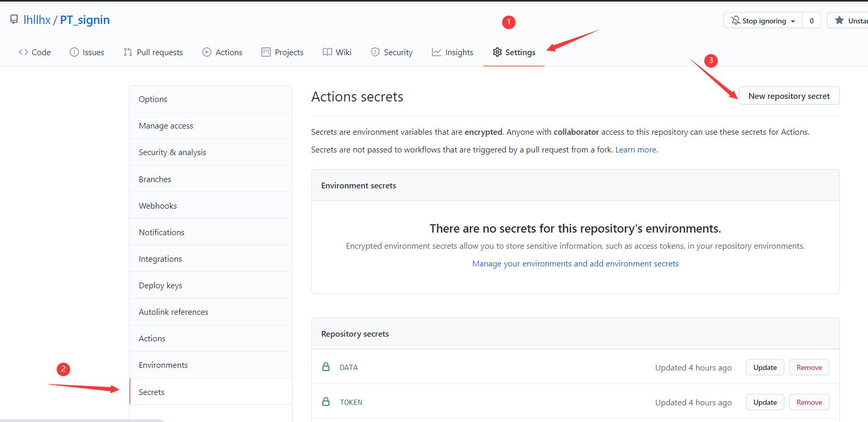Open Webhooks settings
The width and height of the screenshot is (868, 422).
(x=211, y=206)
